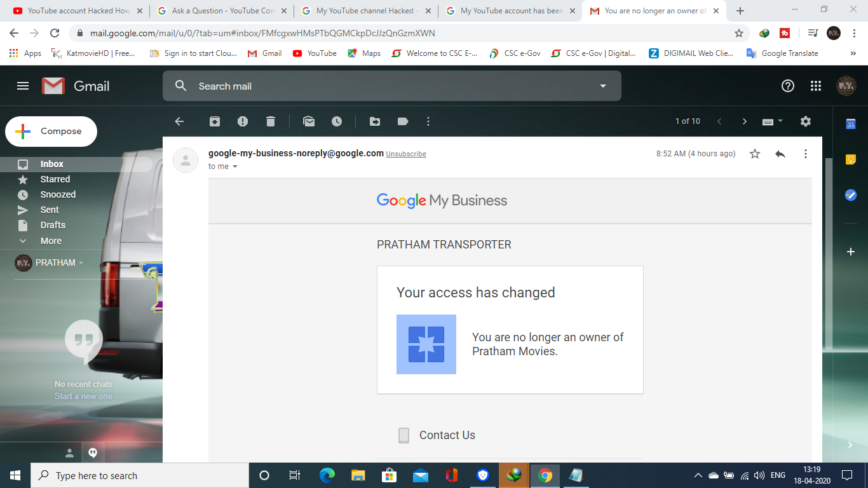Viewport: 868px width, 488px height.
Task: Open Google Calendar side panel
Action: coord(851,124)
